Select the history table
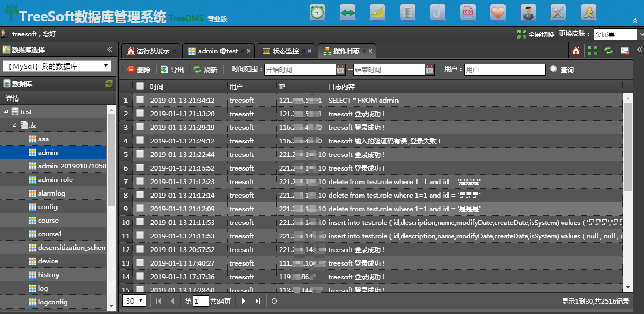The height and width of the screenshot is (314, 644). (x=48, y=274)
